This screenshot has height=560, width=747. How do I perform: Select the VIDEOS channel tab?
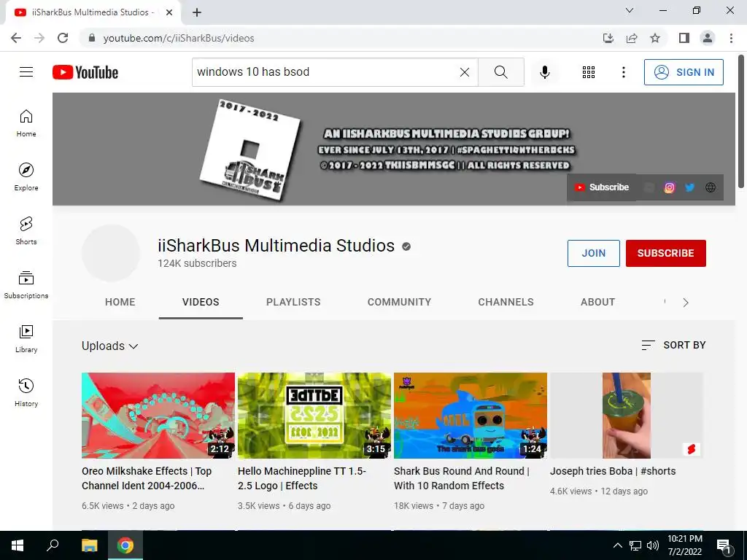(x=201, y=302)
